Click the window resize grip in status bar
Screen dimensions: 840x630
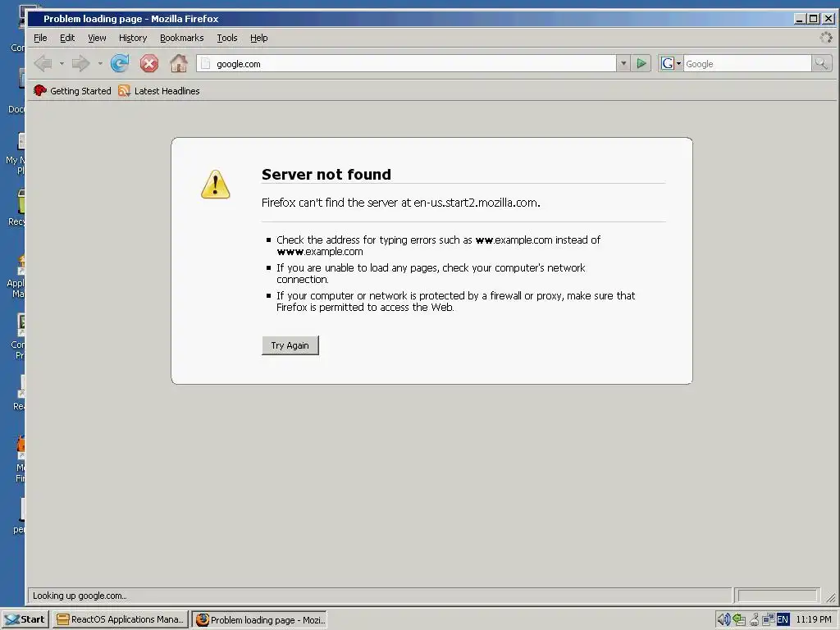[830, 597]
